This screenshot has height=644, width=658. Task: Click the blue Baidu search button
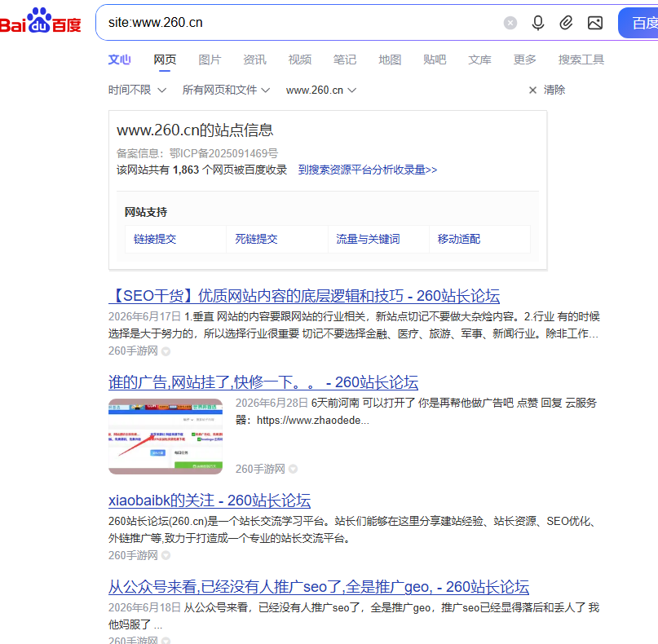tap(638, 23)
